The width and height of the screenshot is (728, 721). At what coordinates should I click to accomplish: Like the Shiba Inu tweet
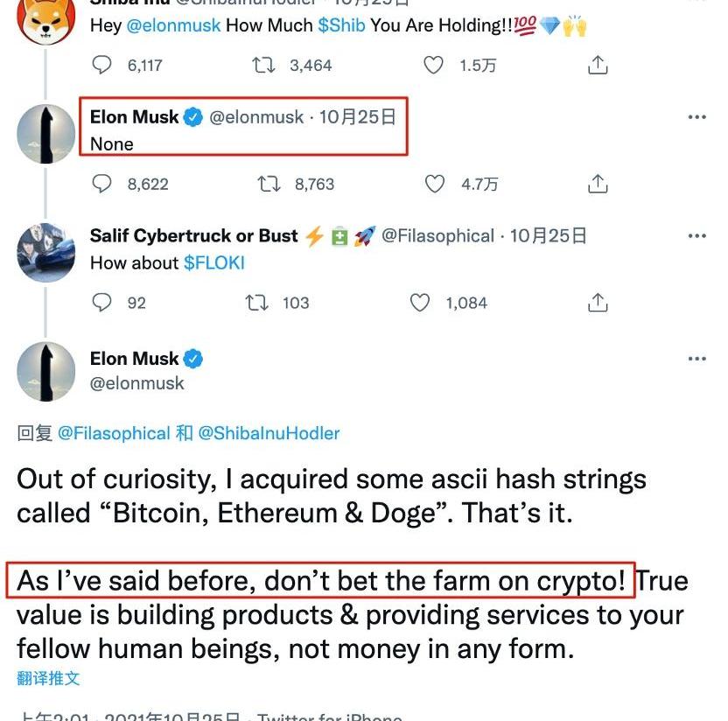pos(433,65)
